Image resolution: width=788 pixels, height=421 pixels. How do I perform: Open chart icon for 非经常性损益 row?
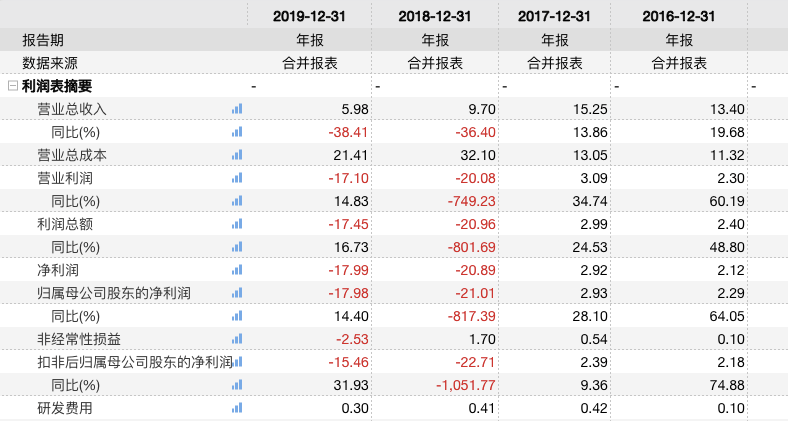[237, 339]
